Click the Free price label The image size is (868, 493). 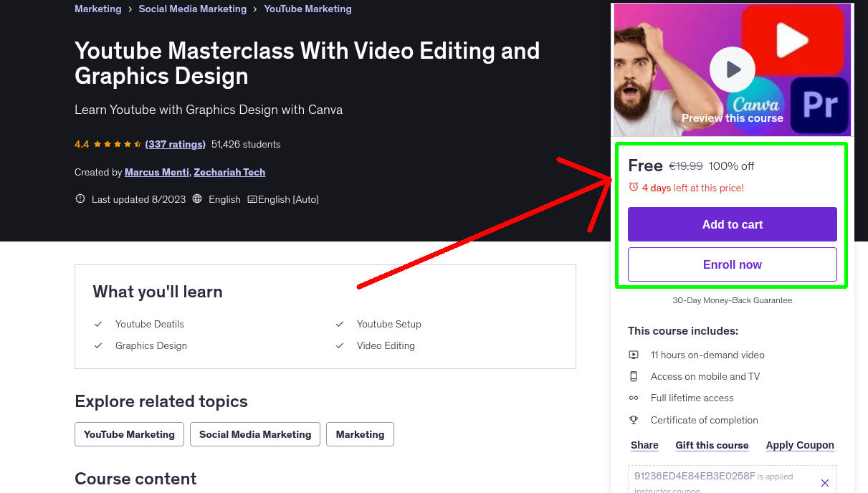(x=645, y=166)
